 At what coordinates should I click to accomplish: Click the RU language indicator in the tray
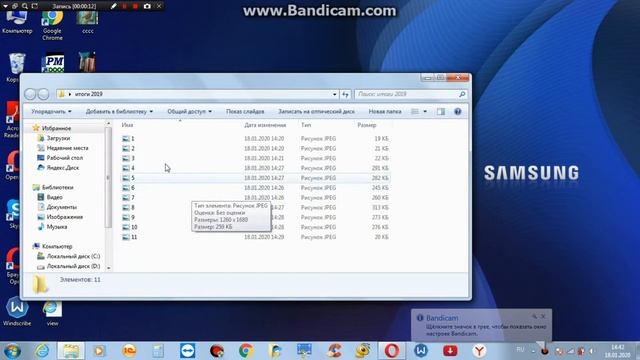[520, 349]
